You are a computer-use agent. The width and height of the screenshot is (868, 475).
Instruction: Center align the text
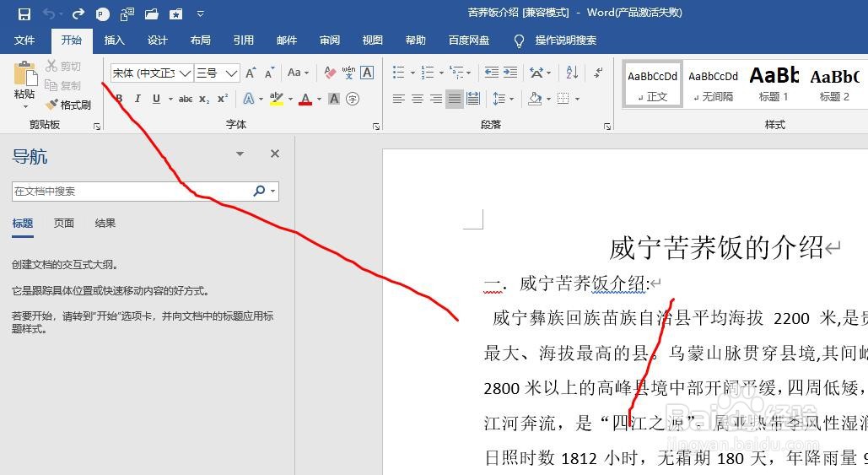click(x=418, y=99)
